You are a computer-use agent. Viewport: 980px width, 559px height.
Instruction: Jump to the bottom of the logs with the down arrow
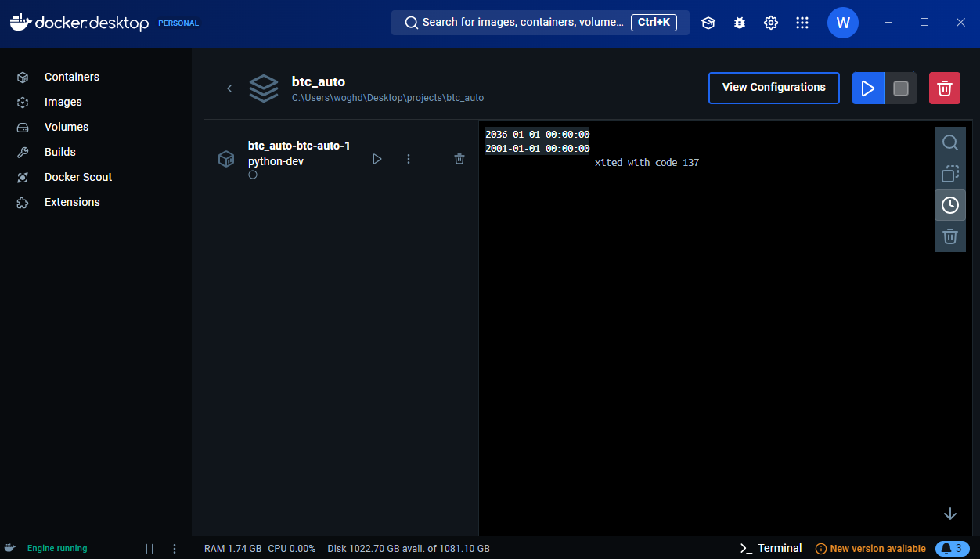pyautogui.click(x=950, y=514)
